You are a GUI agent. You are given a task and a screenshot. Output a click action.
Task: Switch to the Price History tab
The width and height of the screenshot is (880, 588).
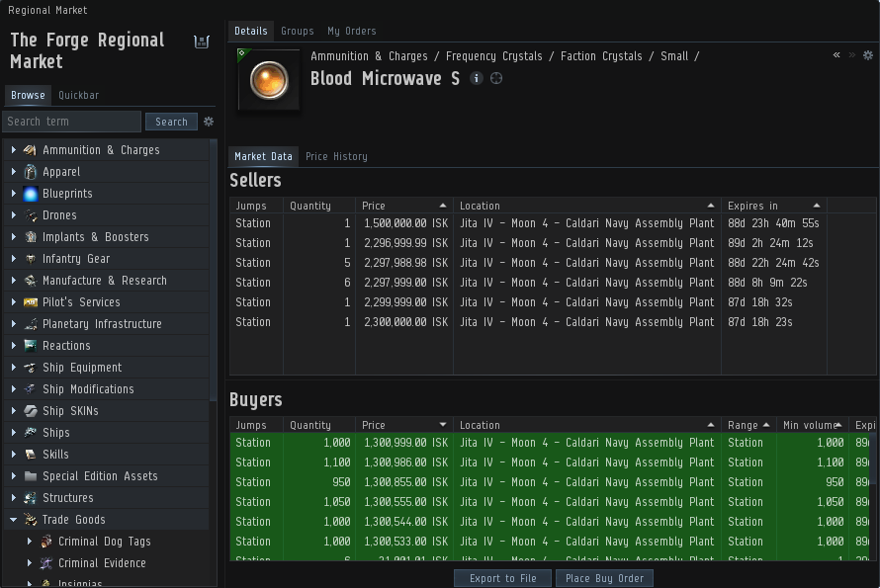(x=336, y=156)
